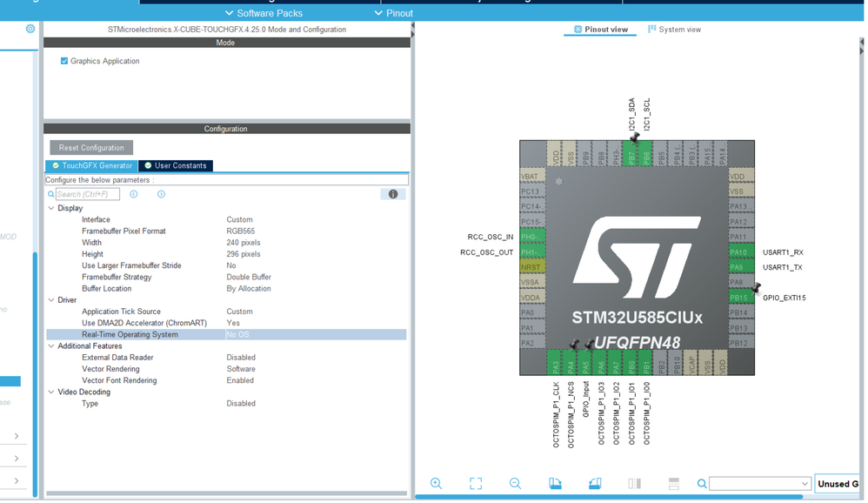The width and height of the screenshot is (868, 503).
Task: Click the Reset Configuration button
Action: point(91,148)
